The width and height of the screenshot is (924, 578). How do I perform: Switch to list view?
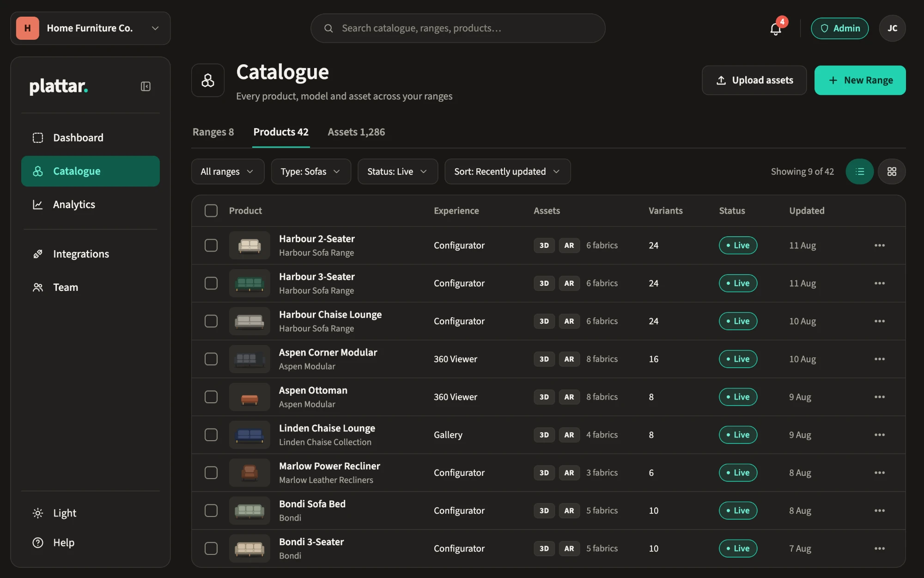coord(859,172)
